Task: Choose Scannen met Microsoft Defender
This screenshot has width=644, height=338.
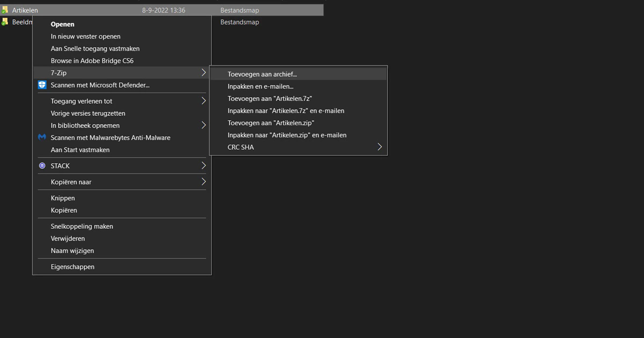Action: pos(122,85)
